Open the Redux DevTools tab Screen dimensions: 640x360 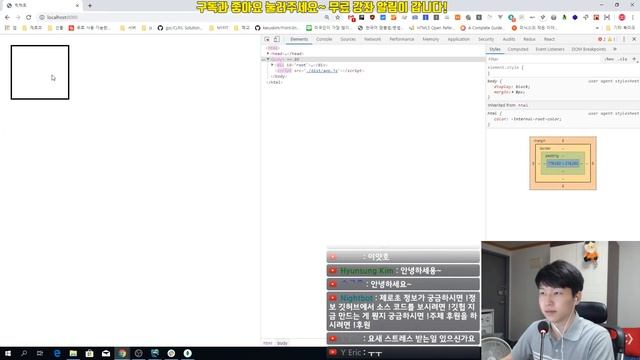[529, 39]
